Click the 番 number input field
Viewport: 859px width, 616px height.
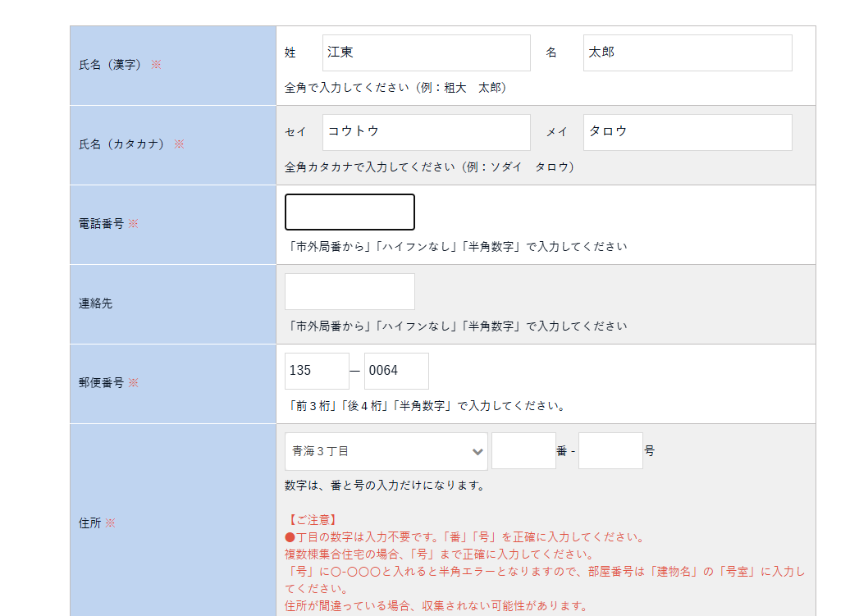523,451
